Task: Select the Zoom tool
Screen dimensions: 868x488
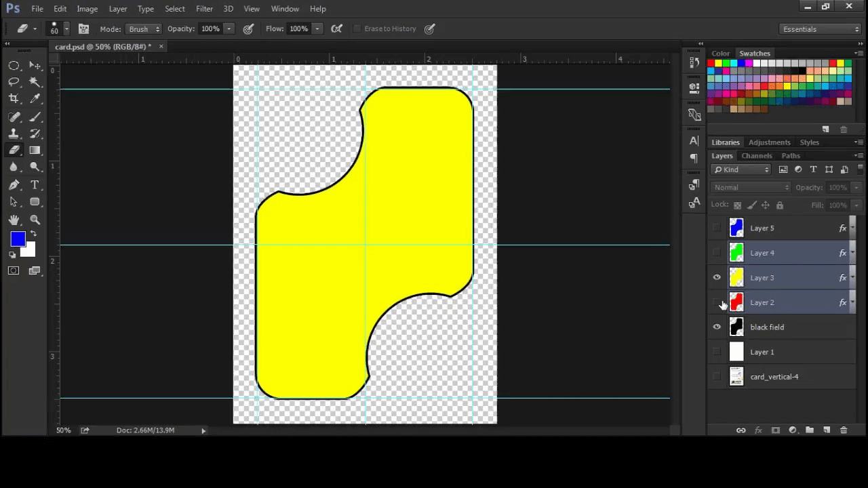Action: click(x=35, y=220)
